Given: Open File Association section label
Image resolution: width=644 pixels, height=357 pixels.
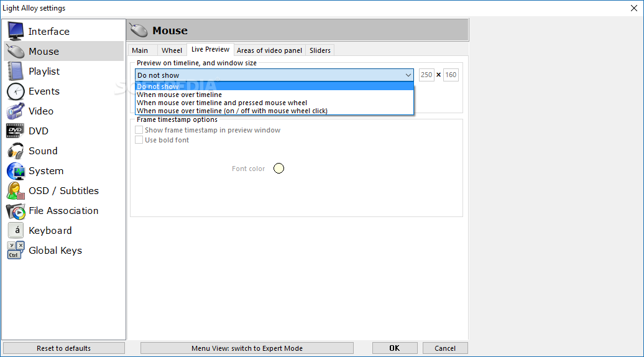Looking at the screenshot, I should pyautogui.click(x=63, y=211).
